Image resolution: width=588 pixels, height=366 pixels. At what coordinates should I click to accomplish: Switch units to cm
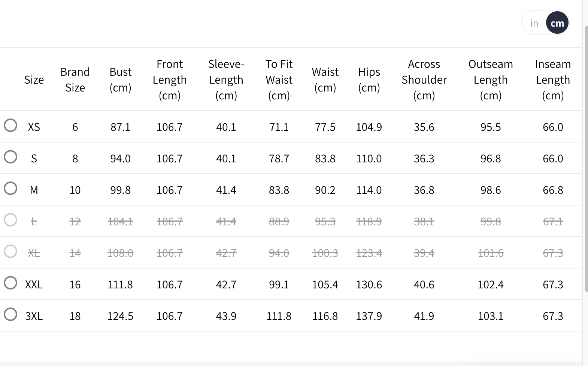click(557, 23)
